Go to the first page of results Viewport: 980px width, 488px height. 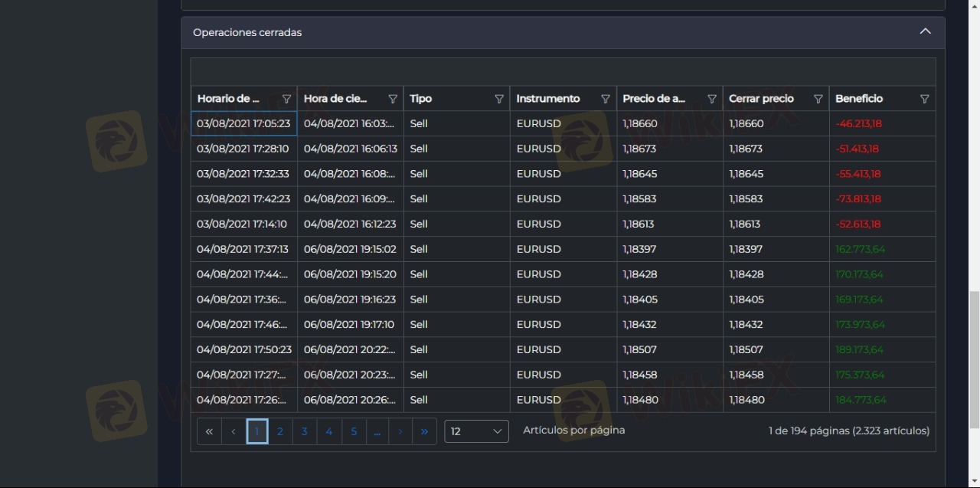(x=209, y=431)
